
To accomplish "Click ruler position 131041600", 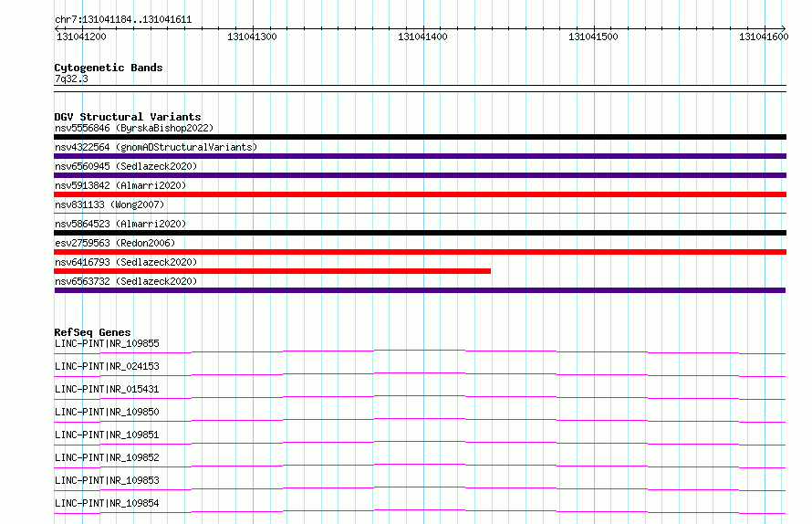I will tap(764, 37).
